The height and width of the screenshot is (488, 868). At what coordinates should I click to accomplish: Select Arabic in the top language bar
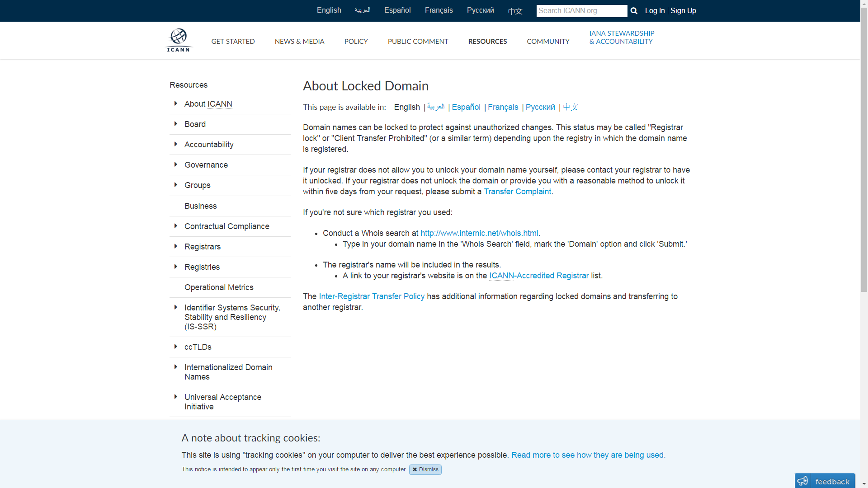click(x=362, y=10)
